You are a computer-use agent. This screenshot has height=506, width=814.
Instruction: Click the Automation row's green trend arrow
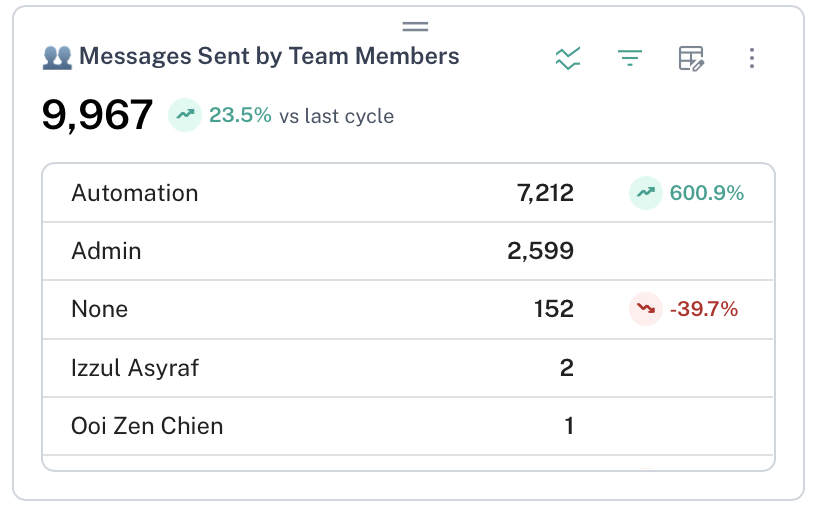[645, 193]
